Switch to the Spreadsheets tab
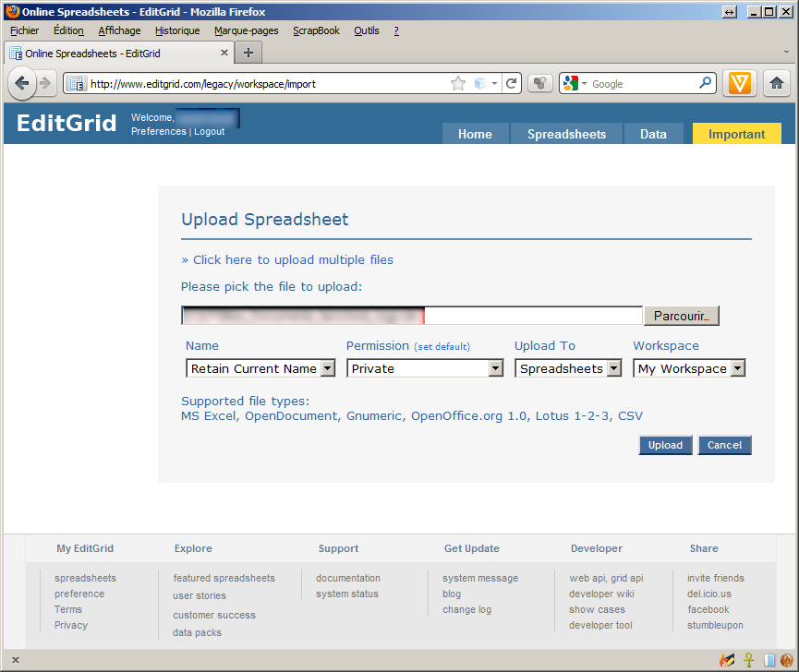 566,134
